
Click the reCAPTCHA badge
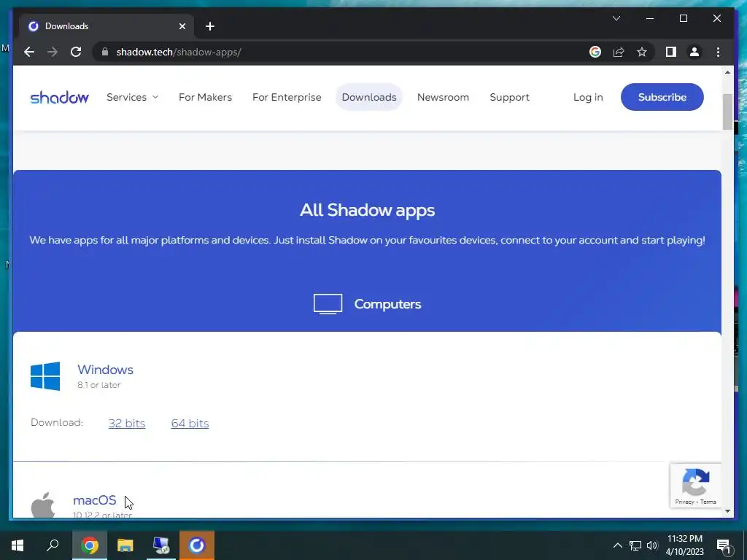(695, 485)
